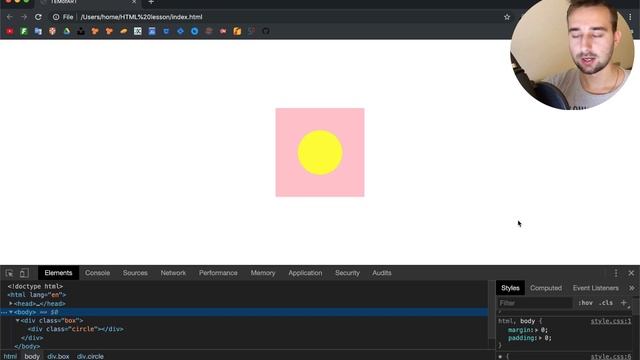Viewport: 640px width, 360px height.
Task: Open the Computed sidebar tab
Action: [546, 288]
